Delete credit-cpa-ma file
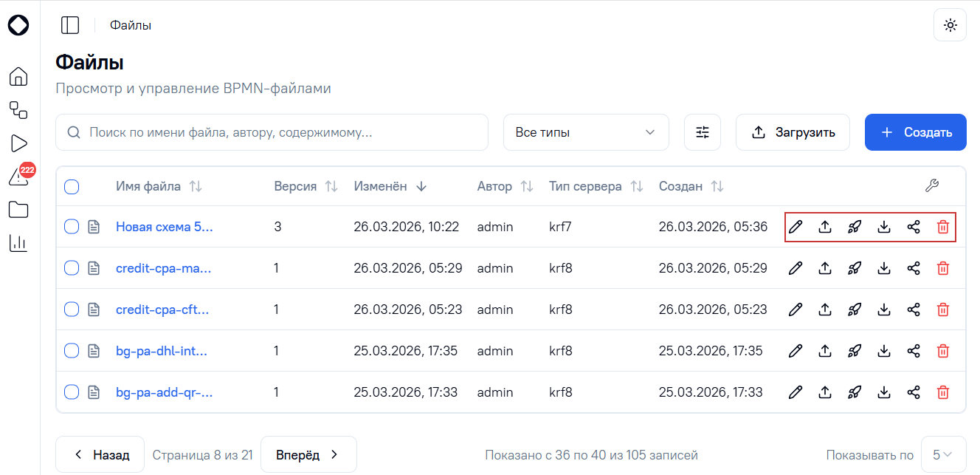Viewport: 980px width, 475px height. 943,268
